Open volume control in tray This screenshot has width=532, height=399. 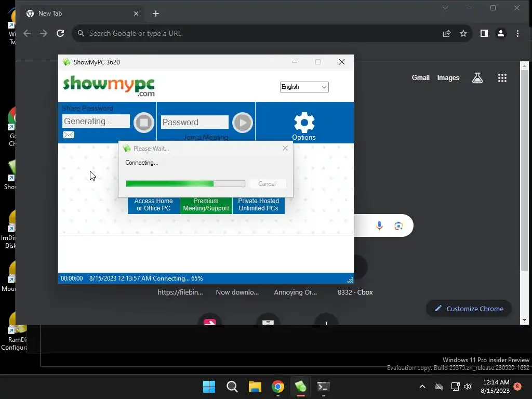point(468,387)
